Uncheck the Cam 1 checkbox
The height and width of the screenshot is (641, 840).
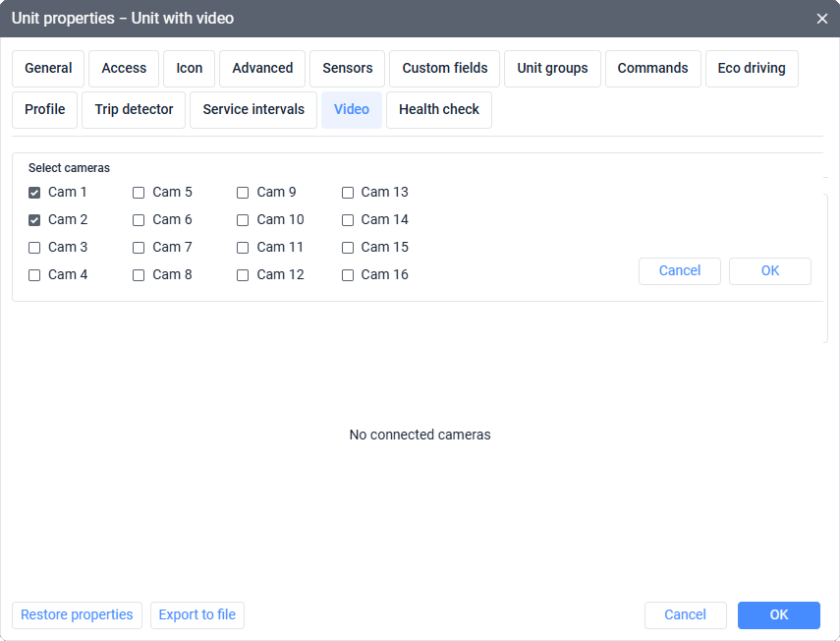coord(34,193)
